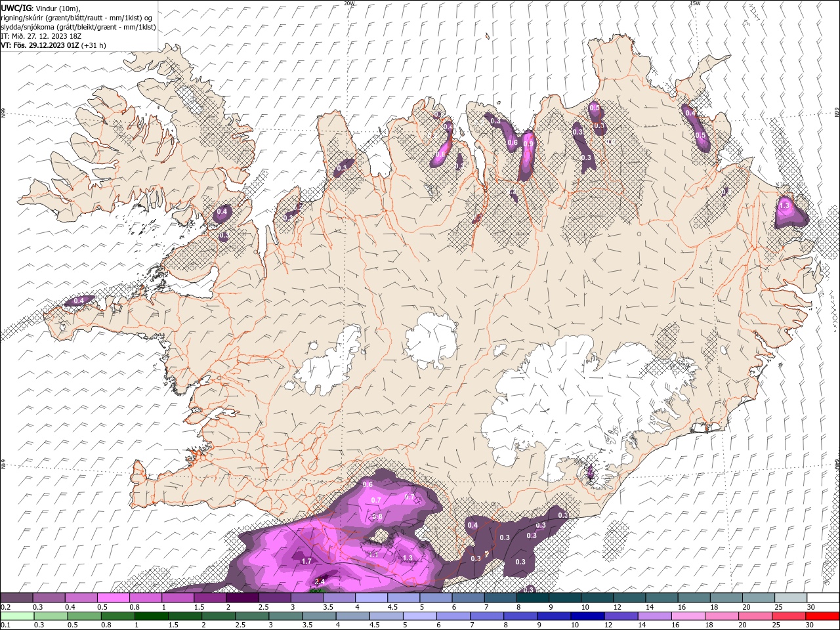Pick the white 30 swatch in upper legend

(823, 598)
